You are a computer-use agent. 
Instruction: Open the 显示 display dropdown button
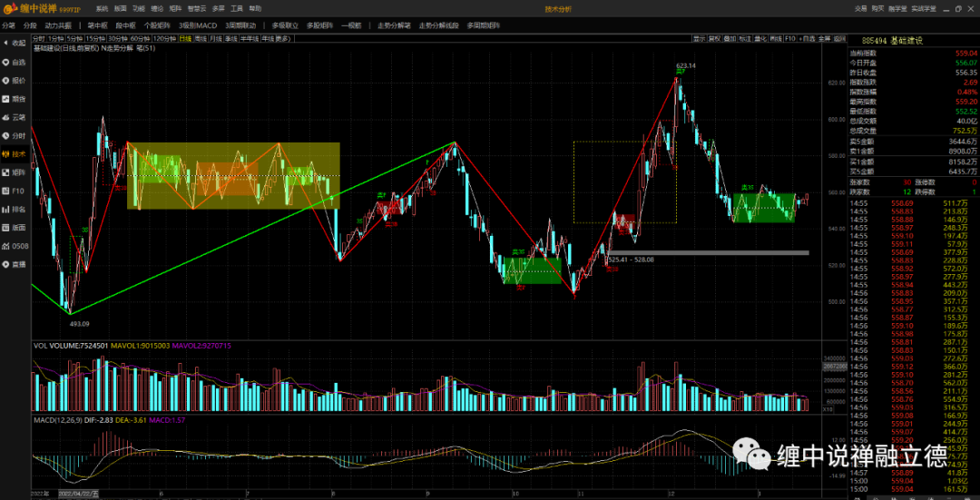pyautogui.click(x=700, y=39)
